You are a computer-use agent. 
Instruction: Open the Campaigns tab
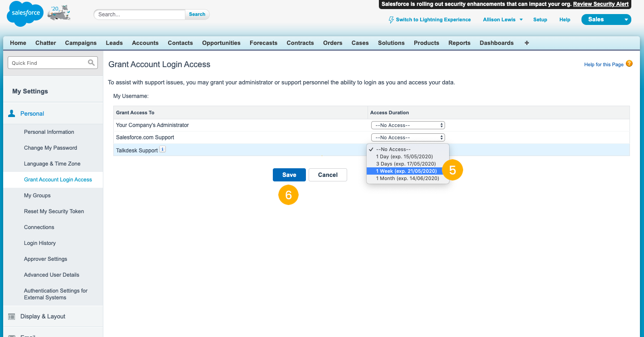click(x=81, y=43)
